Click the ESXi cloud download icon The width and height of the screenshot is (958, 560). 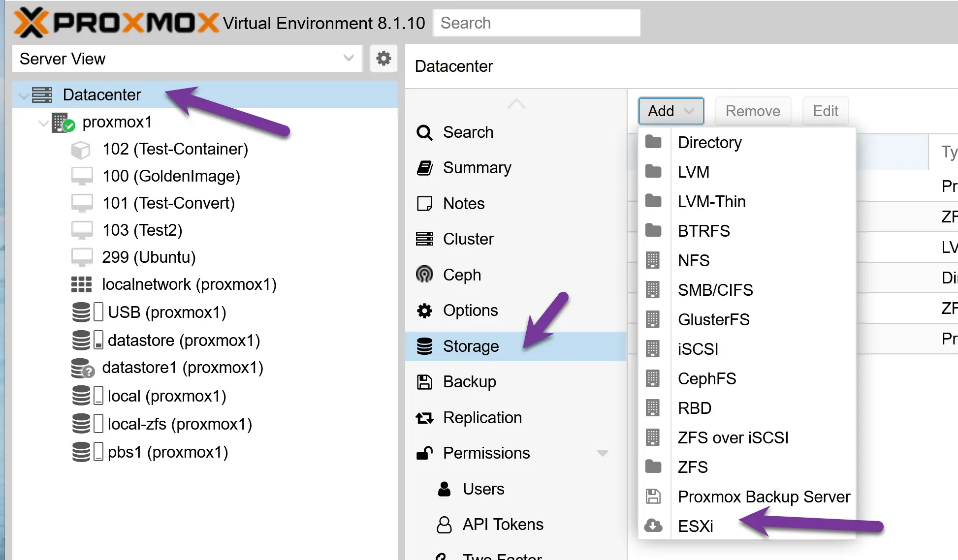pyautogui.click(x=653, y=526)
